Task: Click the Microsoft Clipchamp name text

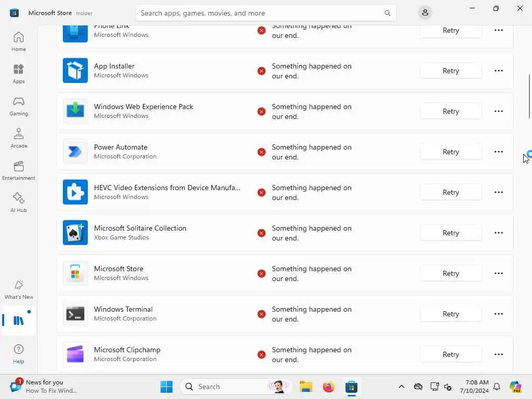Action: point(127,350)
